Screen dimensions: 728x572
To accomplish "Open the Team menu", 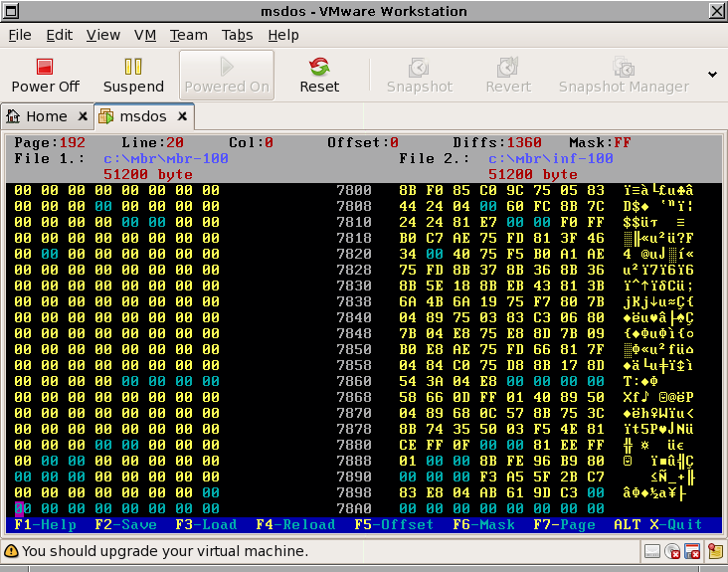I will pos(189,35).
